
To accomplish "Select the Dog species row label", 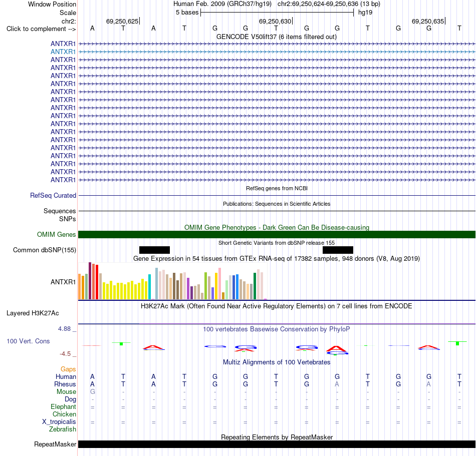I will coord(70,399).
